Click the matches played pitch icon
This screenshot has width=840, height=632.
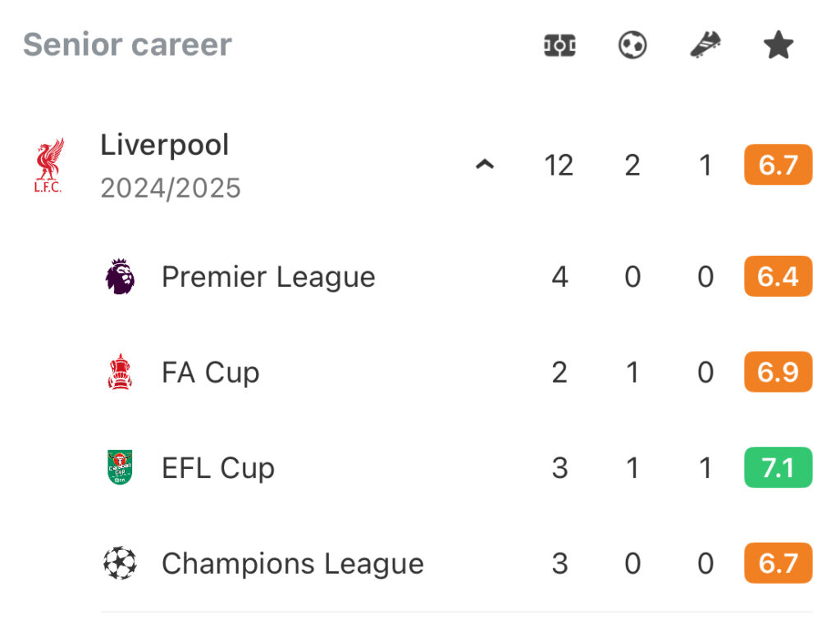click(x=559, y=45)
